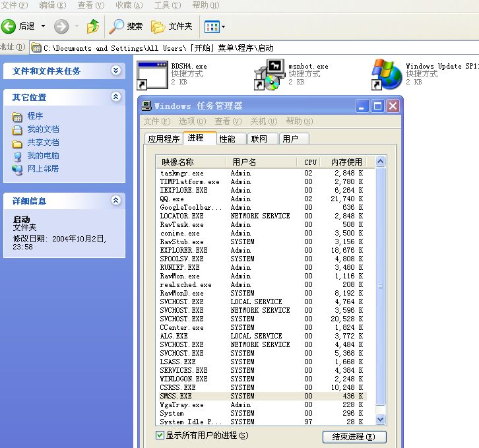Select msnbot.exe shortcut icon
The width and height of the screenshot is (479, 448).
click(x=269, y=75)
